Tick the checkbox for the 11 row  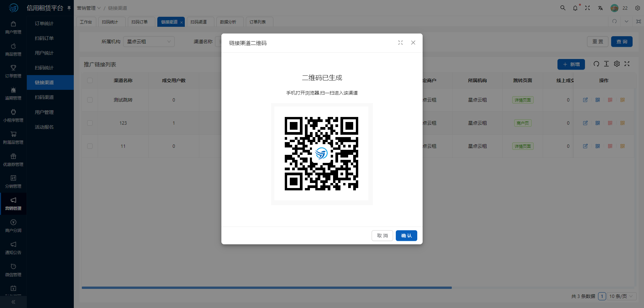tap(90, 146)
